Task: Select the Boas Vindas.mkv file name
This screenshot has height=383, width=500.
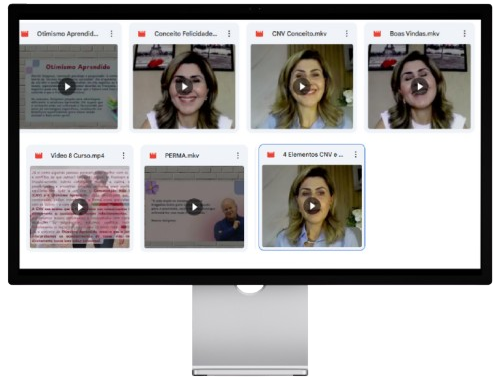Action: pos(414,34)
